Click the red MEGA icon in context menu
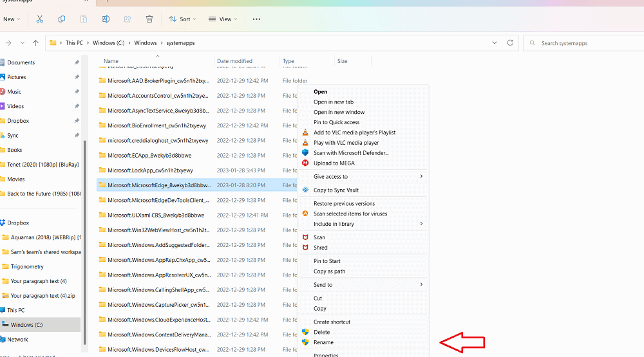The image size is (644, 357). 305,163
